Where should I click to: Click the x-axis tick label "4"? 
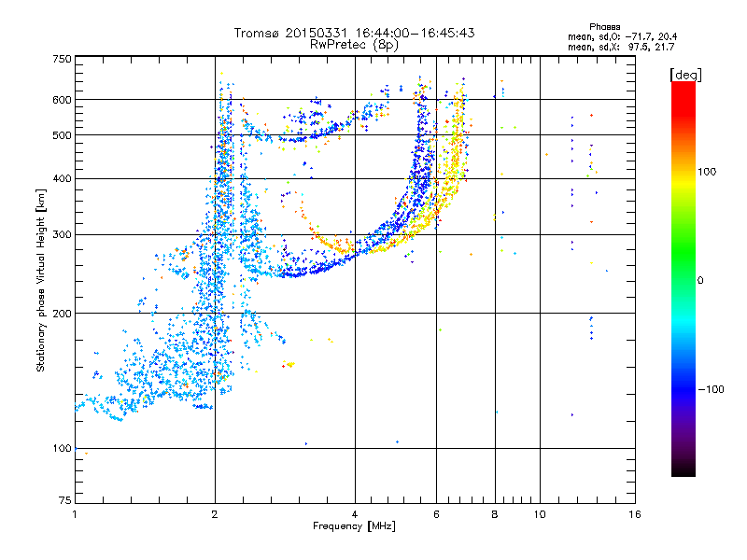tap(355, 514)
